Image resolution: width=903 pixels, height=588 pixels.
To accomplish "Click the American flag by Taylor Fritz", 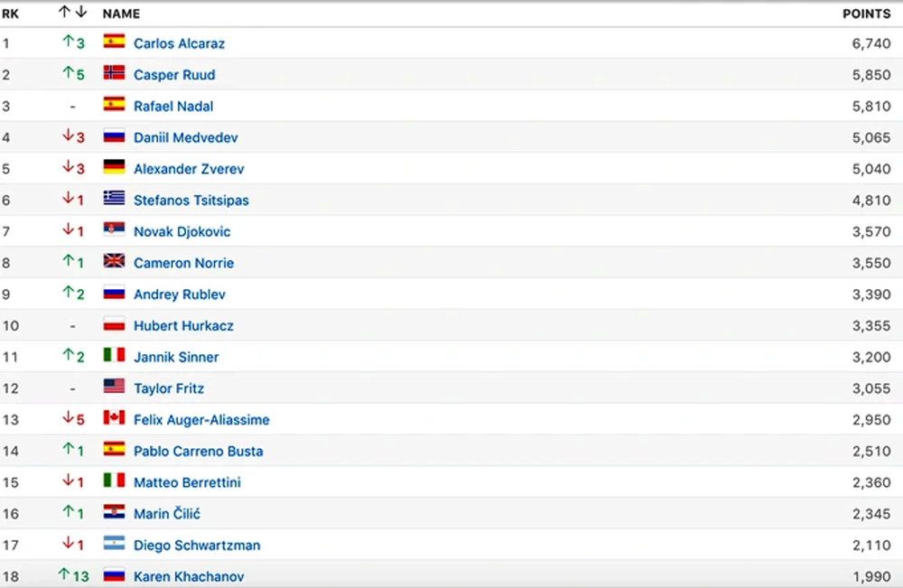I will click(114, 387).
